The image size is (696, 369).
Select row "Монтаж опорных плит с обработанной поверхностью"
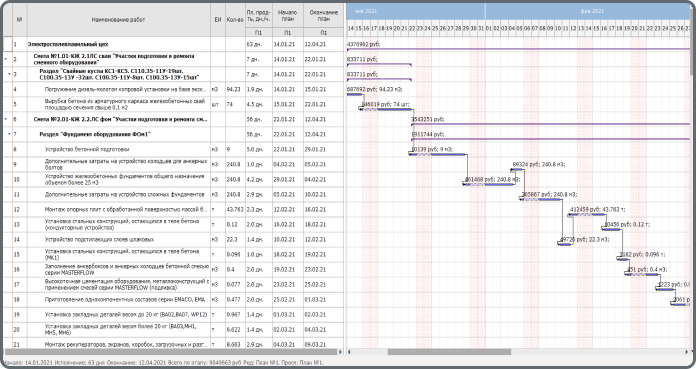coord(173,209)
